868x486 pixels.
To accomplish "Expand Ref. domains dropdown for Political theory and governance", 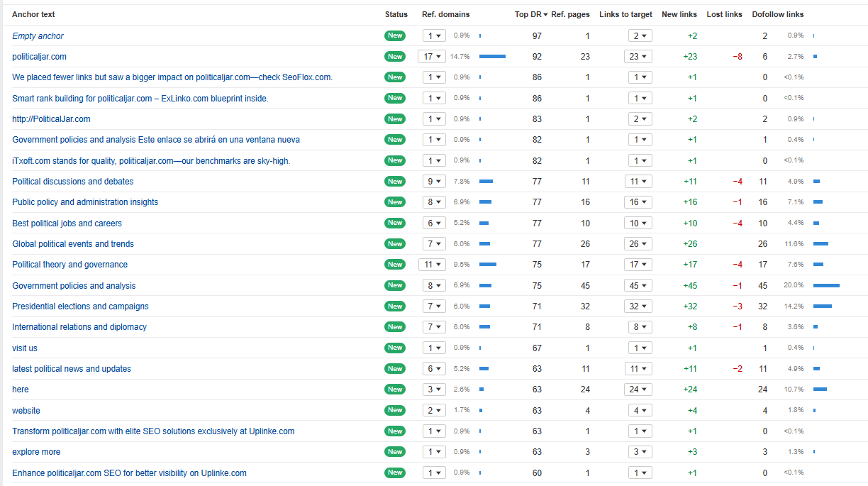I will tap(432, 265).
